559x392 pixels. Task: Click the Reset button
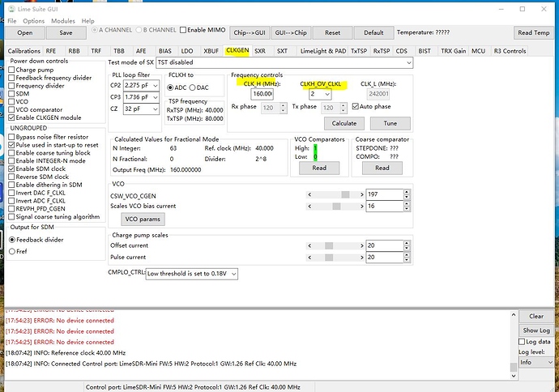332,32
